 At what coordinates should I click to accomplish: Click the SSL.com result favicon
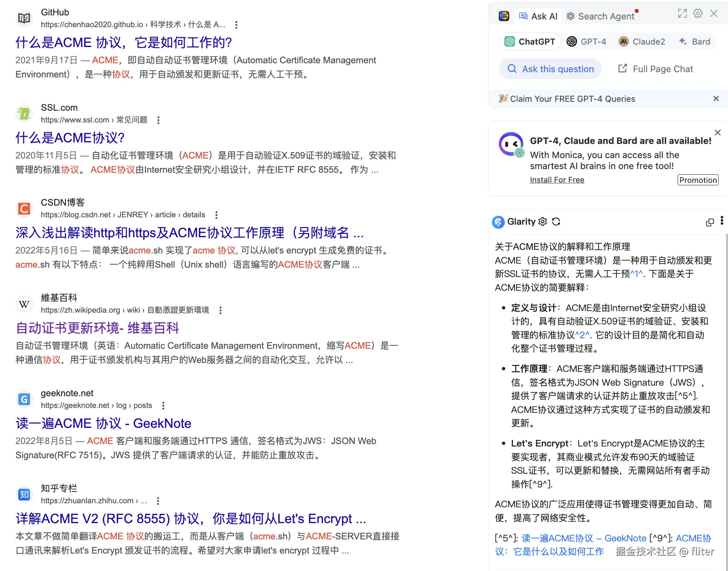click(24, 114)
